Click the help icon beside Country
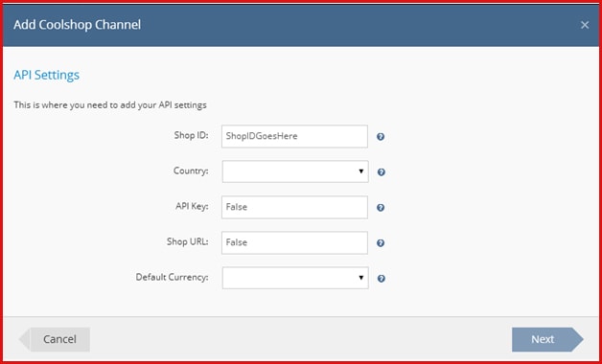Screen dimensions: 602x364 tap(381, 172)
